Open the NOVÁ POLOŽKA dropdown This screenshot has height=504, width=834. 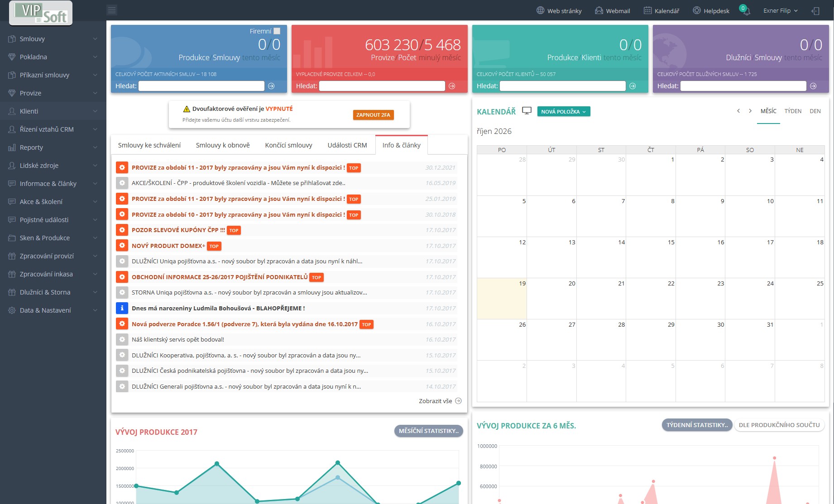pos(564,111)
